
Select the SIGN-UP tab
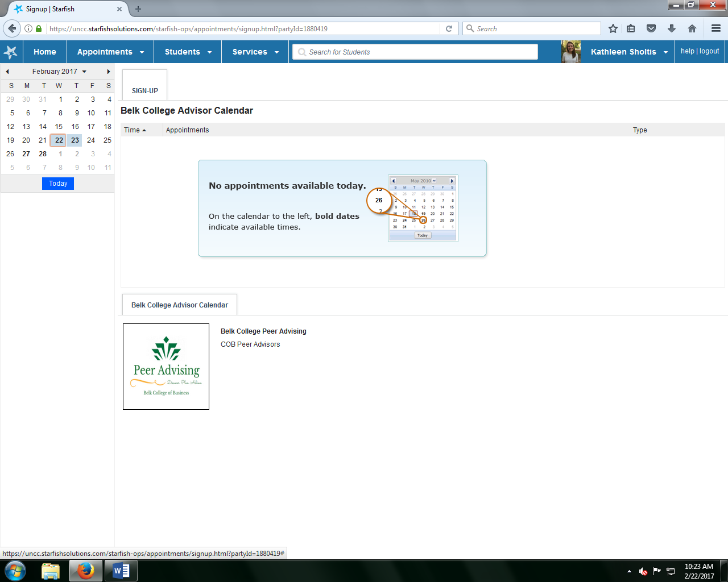pos(145,85)
